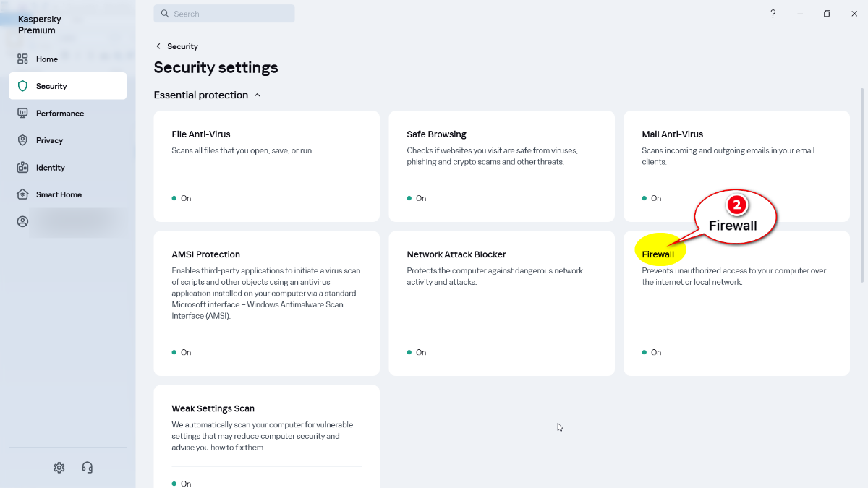Minimize the Kaspersky window
Screen dimensions: 868x488
pos(800,14)
